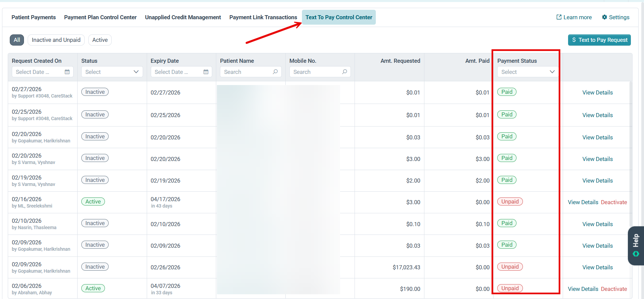The width and height of the screenshot is (644, 299).
Task: Filter by Active requests
Action: click(x=100, y=40)
